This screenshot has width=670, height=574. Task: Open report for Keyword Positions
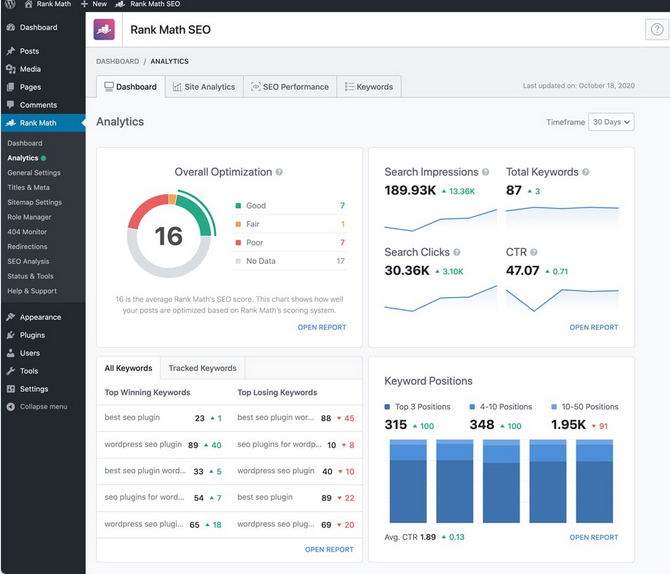[594, 537]
